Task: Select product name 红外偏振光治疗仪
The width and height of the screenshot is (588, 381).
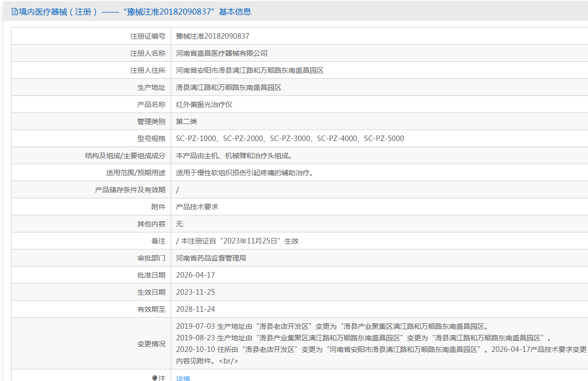Action: [204, 104]
